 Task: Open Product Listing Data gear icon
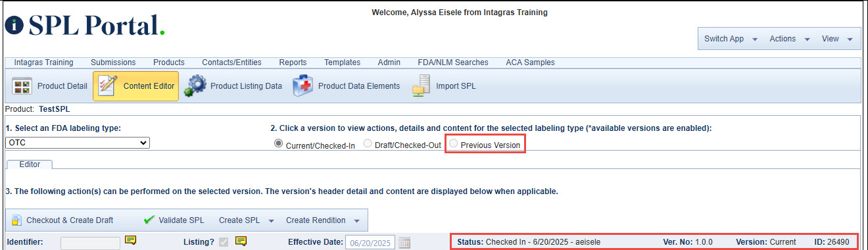pos(194,86)
